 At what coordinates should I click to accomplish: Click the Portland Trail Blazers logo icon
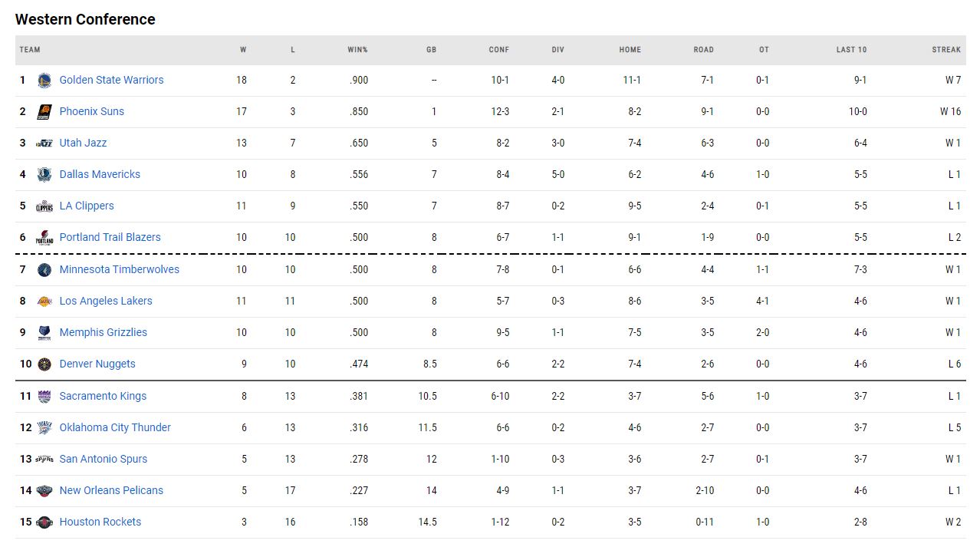(x=44, y=238)
